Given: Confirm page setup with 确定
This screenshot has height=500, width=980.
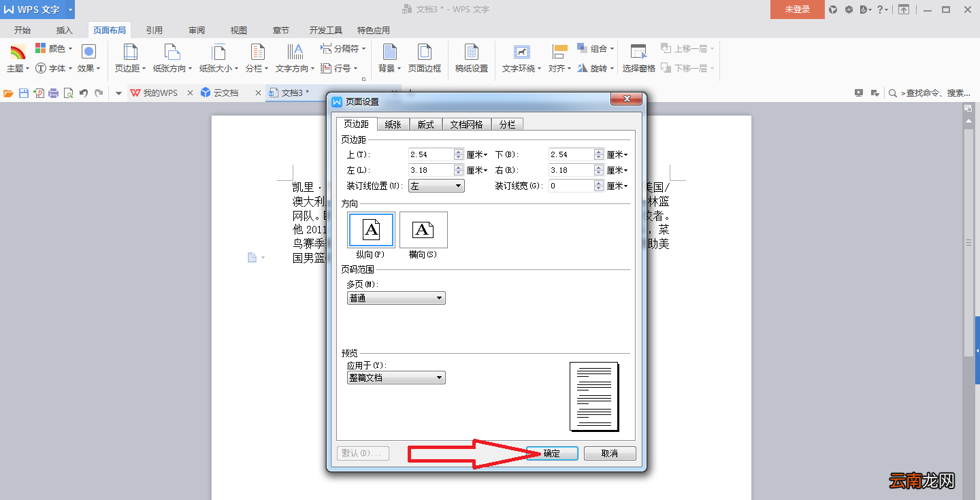Looking at the screenshot, I should tap(553, 453).
